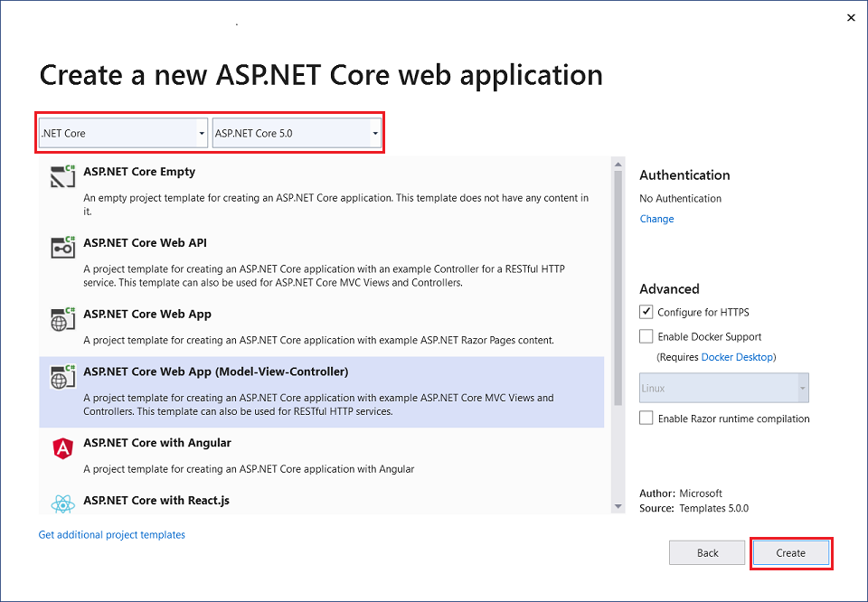This screenshot has width=868, height=602.
Task: Click the Angular template logo
Action: coord(62,449)
